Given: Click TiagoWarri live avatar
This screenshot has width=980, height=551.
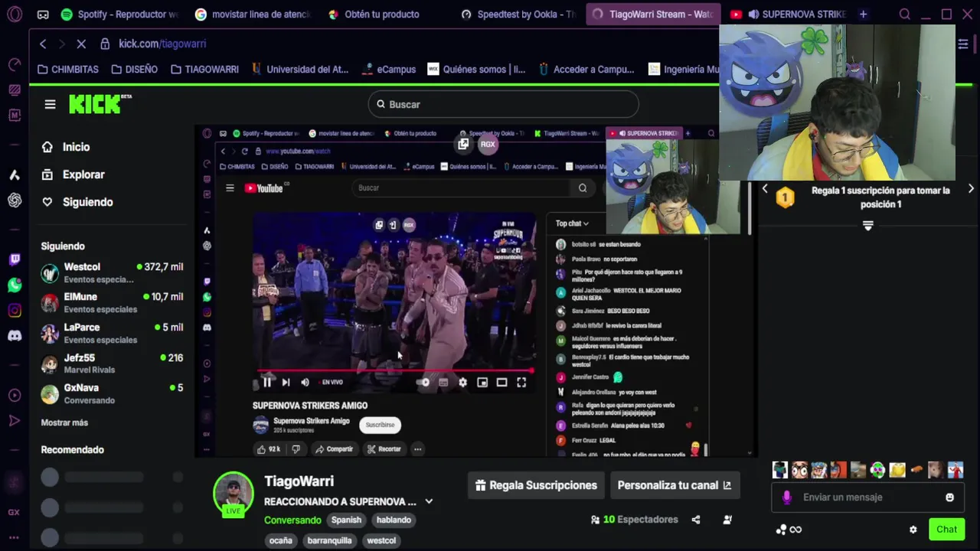Looking at the screenshot, I should pyautogui.click(x=233, y=494).
